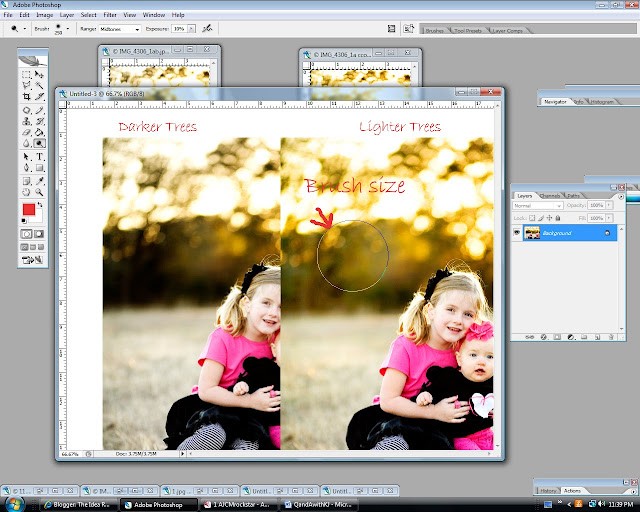Select the Eyedropper tool
This screenshot has width=640, height=512.
click(39, 181)
